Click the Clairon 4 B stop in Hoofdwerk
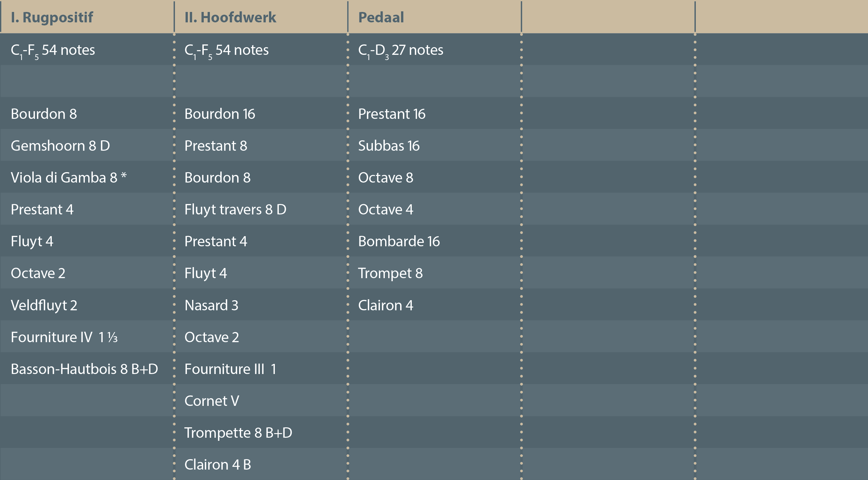The width and height of the screenshot is (868, 480). coord(218,464)
